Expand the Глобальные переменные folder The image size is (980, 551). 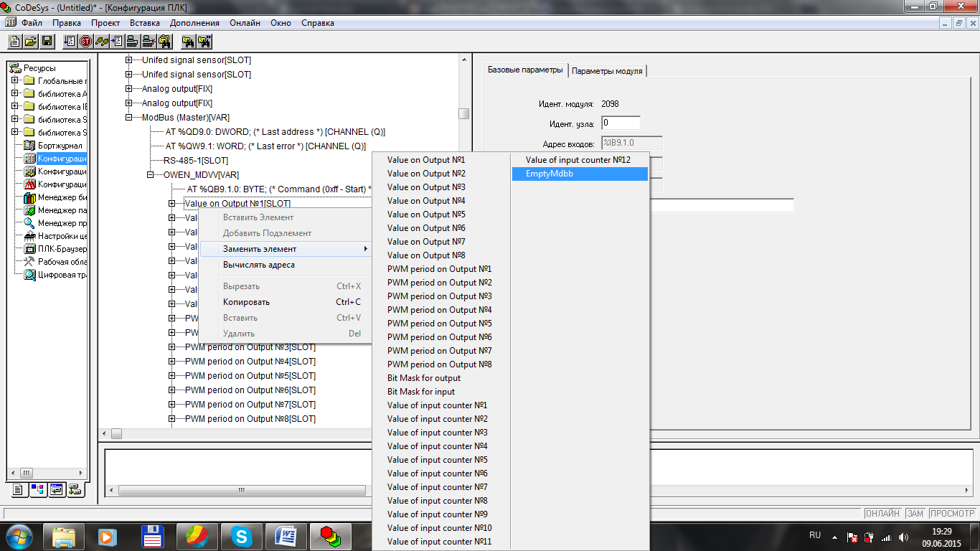[x=14, y=81]
